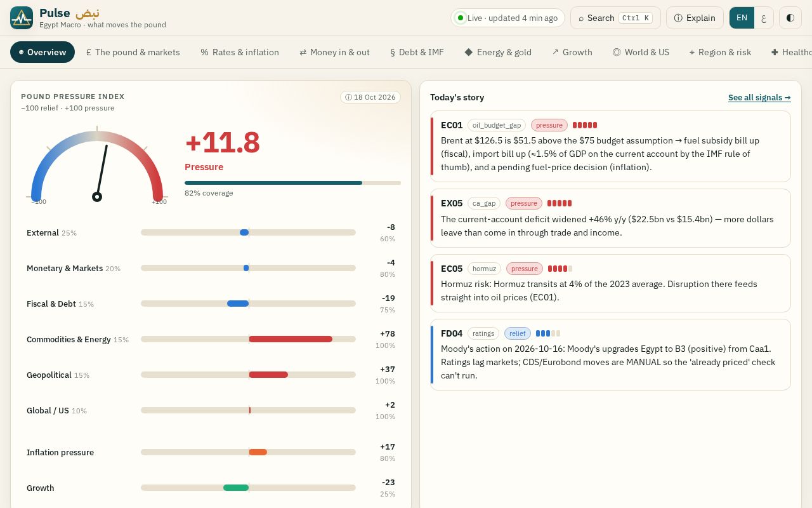Toggle the dark/light theme icon
The height and width of the screenshot is (508, 812).
point(790,18)
